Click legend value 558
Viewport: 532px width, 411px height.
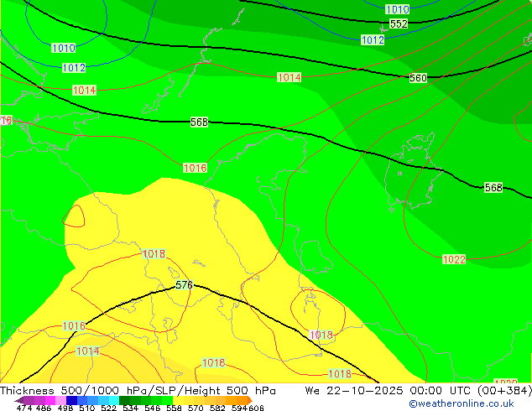pyautogui.click(x=174, y=408)
